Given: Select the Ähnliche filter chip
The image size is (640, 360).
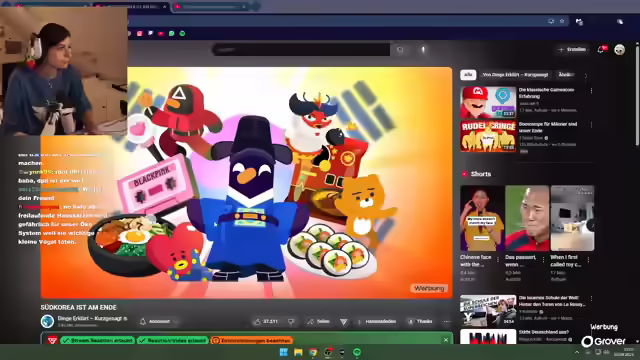Looking at the screenshot, I should pos(567,75).
